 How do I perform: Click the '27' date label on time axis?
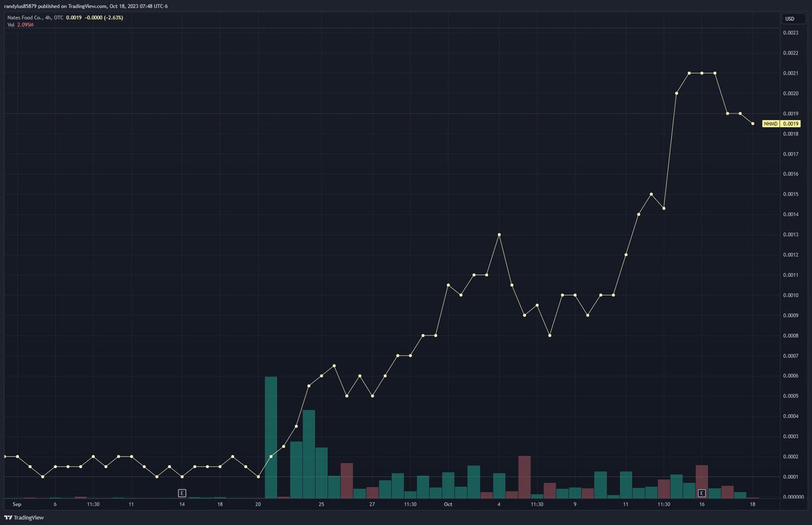coord(372,504)
